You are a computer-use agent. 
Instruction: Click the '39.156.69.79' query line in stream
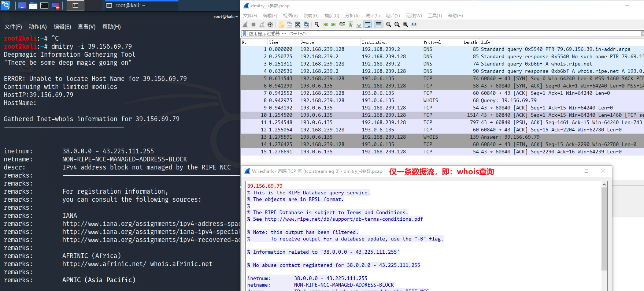(x=265, y=186)
